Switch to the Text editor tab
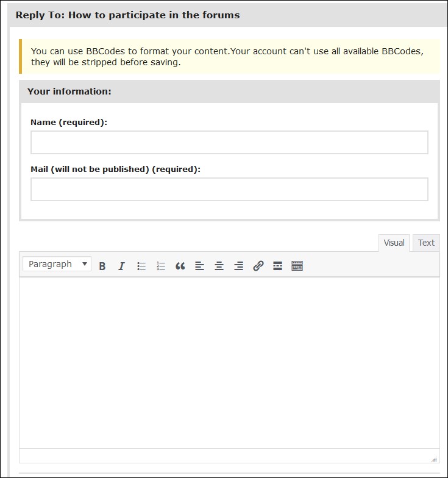The height and width of the screenshot is (478, 448). point(426,243)
